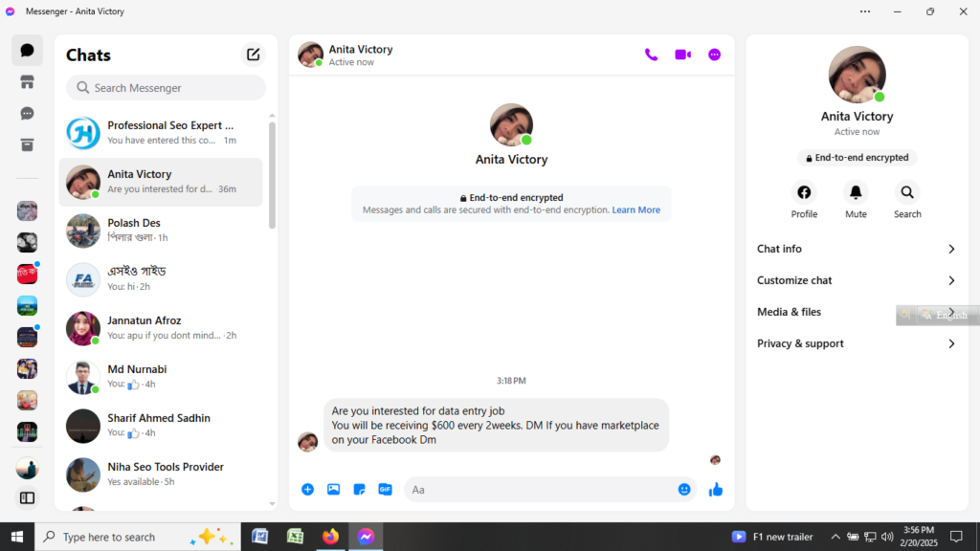Start a voice call with Anita Victory
Screen dimensions: 980x551
point(651,55)
